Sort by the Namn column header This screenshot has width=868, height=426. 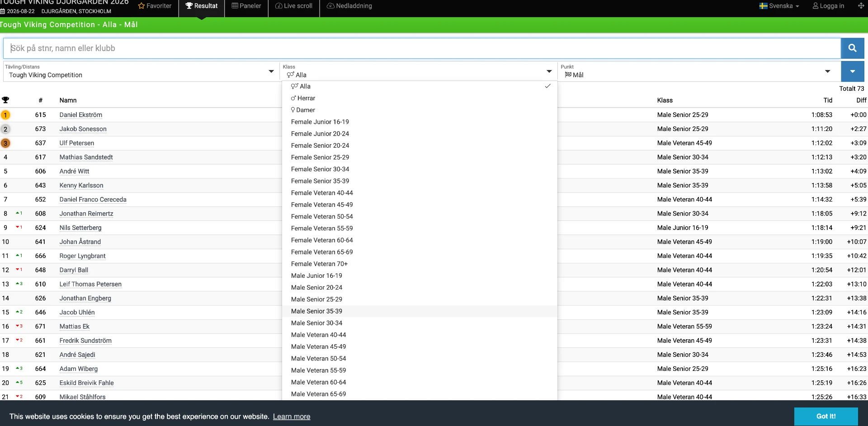(68, 100)
